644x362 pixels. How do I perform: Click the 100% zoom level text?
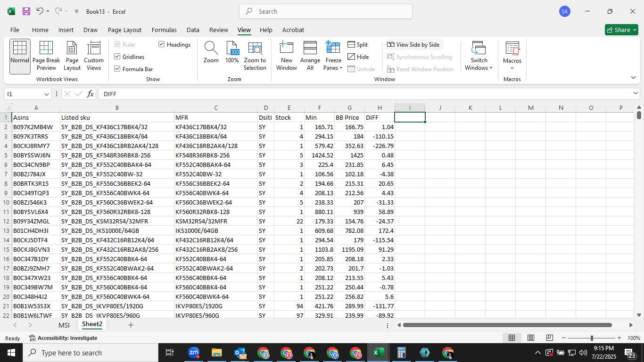(634, 338)
